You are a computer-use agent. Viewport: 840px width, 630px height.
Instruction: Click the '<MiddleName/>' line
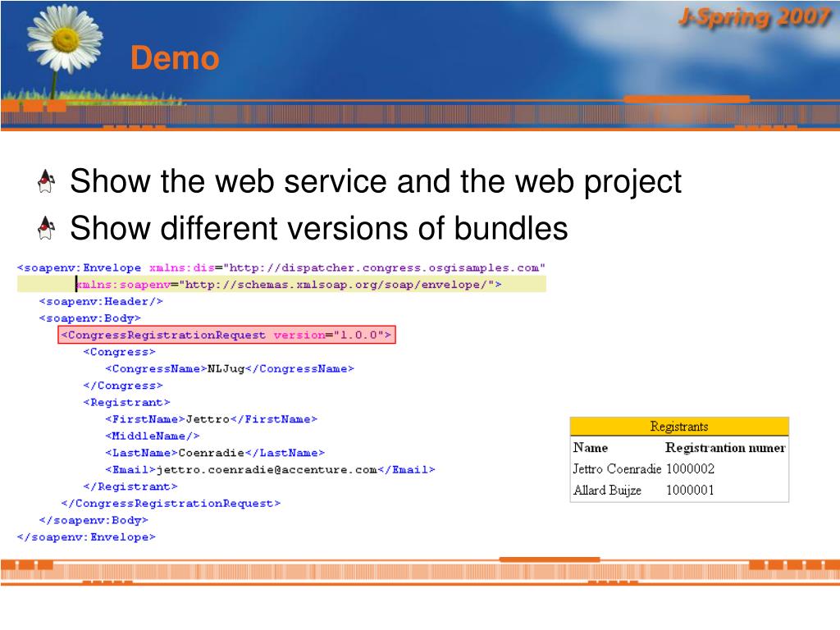(x=153, y=436)
